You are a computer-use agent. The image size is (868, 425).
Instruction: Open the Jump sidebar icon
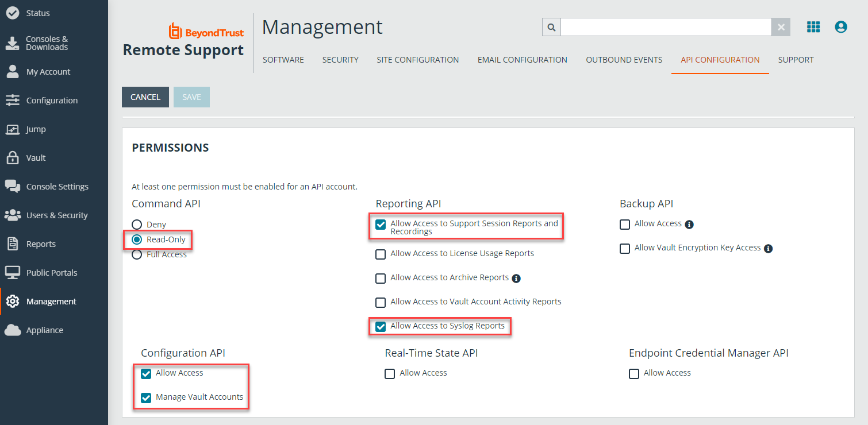point(12,129)
